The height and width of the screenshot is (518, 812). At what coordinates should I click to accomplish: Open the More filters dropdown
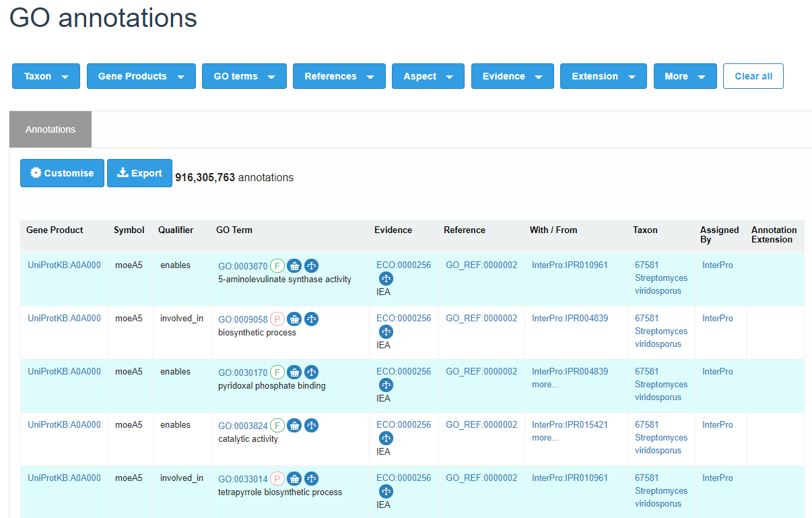(x=685, y=76)
